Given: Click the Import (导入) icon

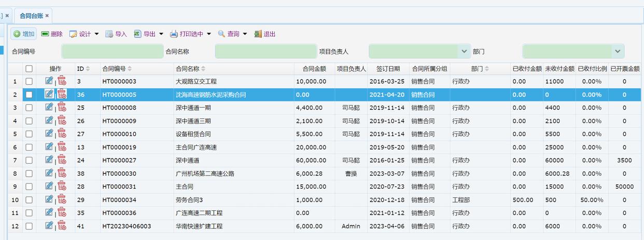Looking at the screenshot, I should pyautogui.click(x=109, y=34).
